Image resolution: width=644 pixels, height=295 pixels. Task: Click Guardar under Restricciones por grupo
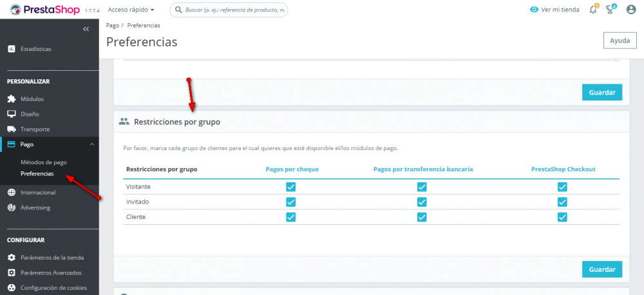[x=602, y=269]
